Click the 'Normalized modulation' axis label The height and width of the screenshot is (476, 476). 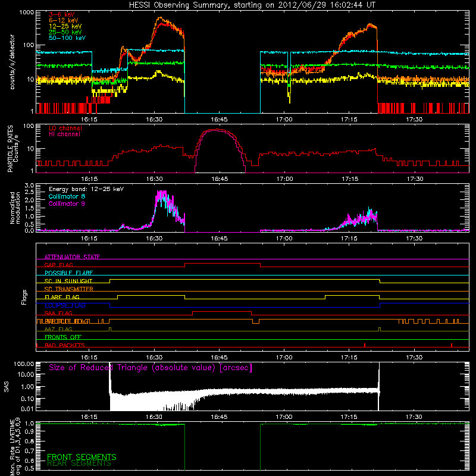[x=15, y=208]
